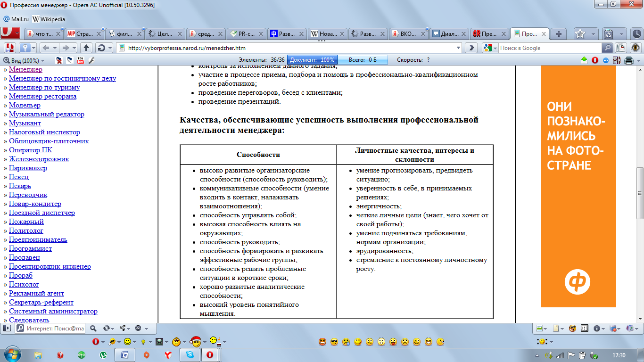Open the 'Налоговый инспектор' link
The height and width of the screenshot is (362, 644).
coord(44,132)
